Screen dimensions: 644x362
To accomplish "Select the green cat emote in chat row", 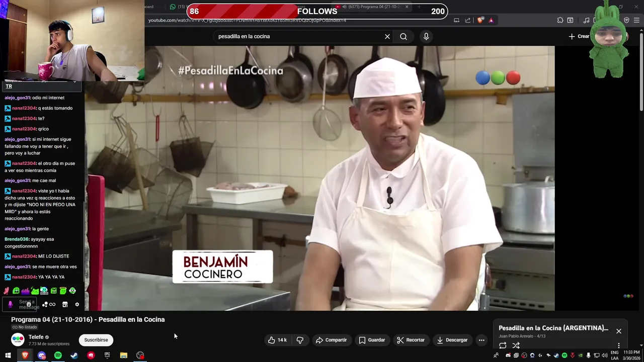I will pos(35,291).
